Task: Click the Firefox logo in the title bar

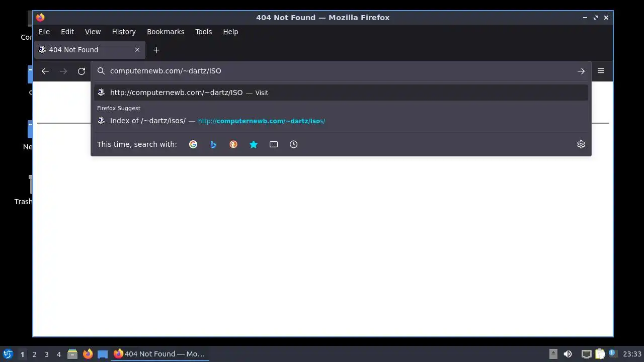Action: [40, 18]
